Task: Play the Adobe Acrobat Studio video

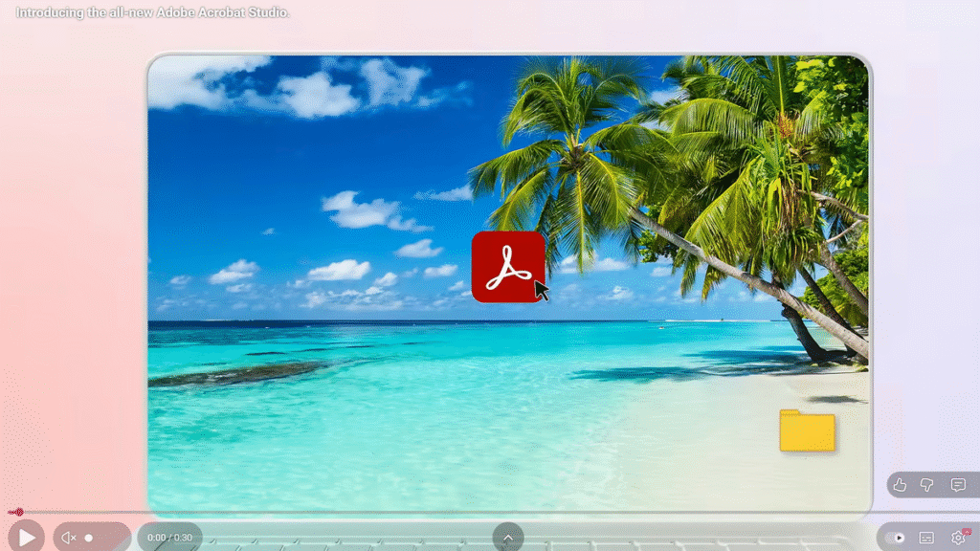Action: click(27, 538)
